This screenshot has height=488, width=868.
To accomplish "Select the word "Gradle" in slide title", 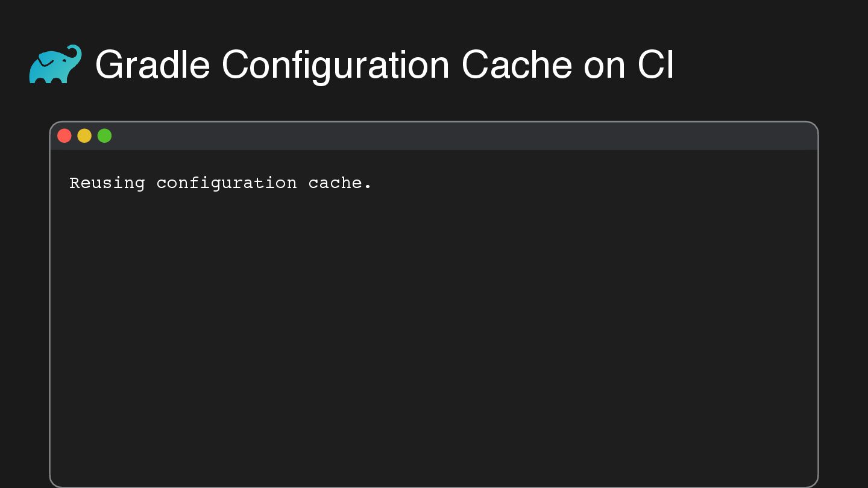I will pyautogui.click(x=153, y=65).
